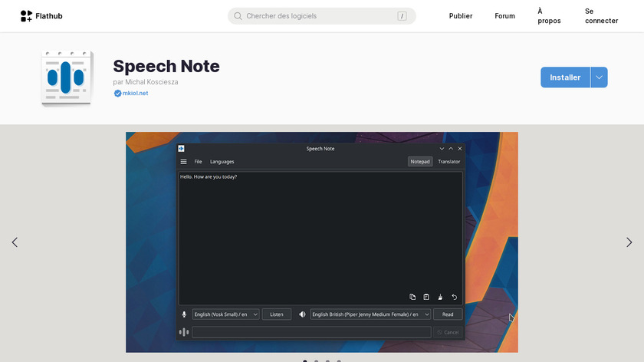Click the audio waveform status icon
Image resolution: width=644 pixels, height=362 pixels.
184,332
